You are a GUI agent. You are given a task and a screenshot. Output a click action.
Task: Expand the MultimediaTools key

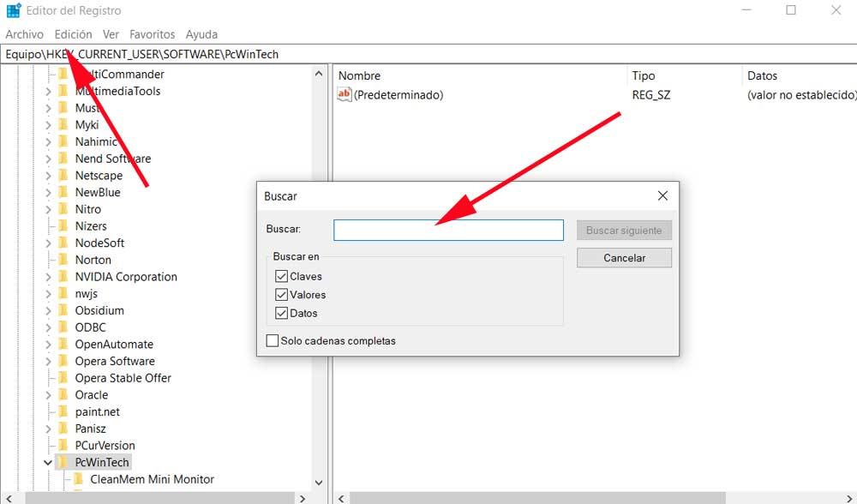(x=48, y=92)
